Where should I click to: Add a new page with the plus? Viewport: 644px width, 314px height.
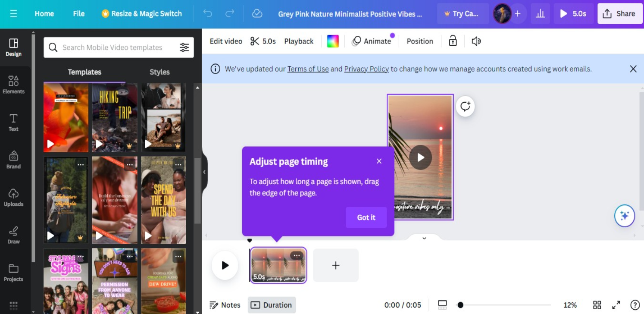click(335, 265)
